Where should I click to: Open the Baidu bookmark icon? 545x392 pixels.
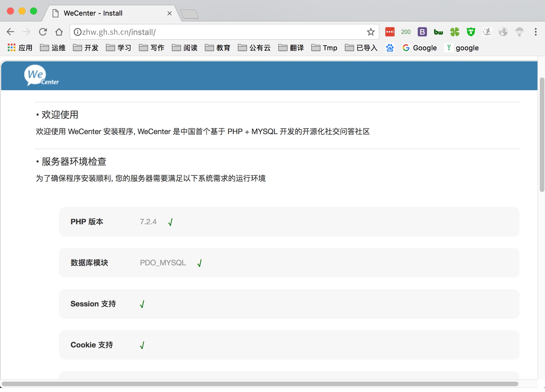pyautogui.click(x=390, y=48)
